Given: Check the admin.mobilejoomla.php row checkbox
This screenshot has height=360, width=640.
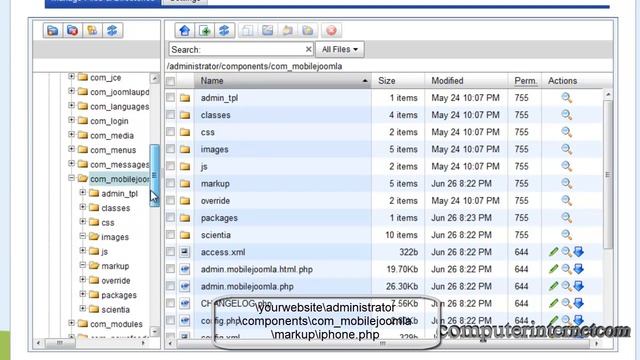Looking at the screenshot, I should coord(171,286).
